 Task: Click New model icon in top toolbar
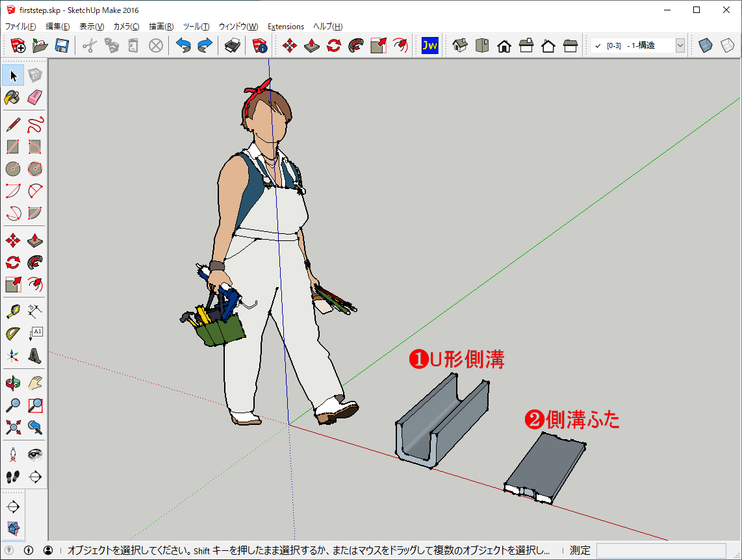point(18,46)
